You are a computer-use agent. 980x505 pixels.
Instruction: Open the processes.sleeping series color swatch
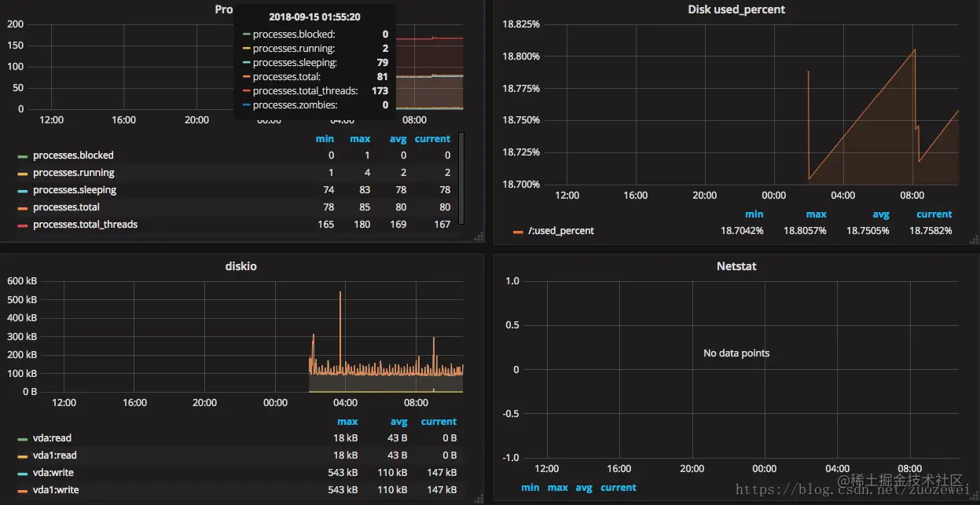click(x=22, y=190)
